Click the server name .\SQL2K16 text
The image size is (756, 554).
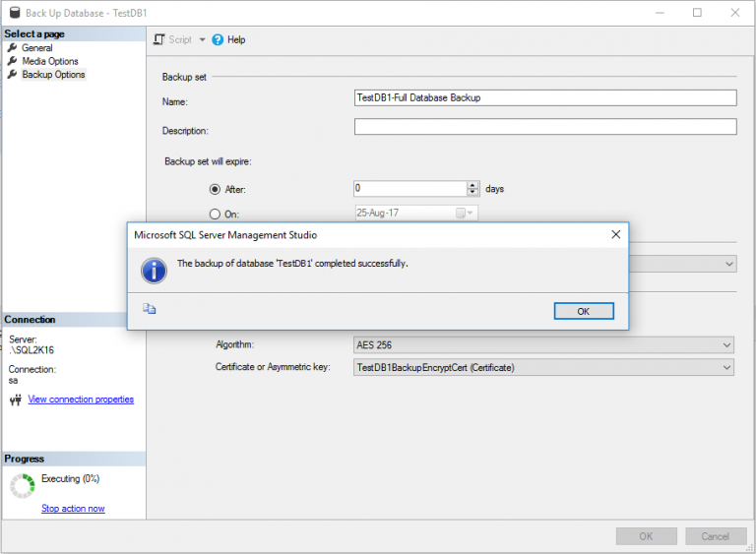click(x=31, y=350)
